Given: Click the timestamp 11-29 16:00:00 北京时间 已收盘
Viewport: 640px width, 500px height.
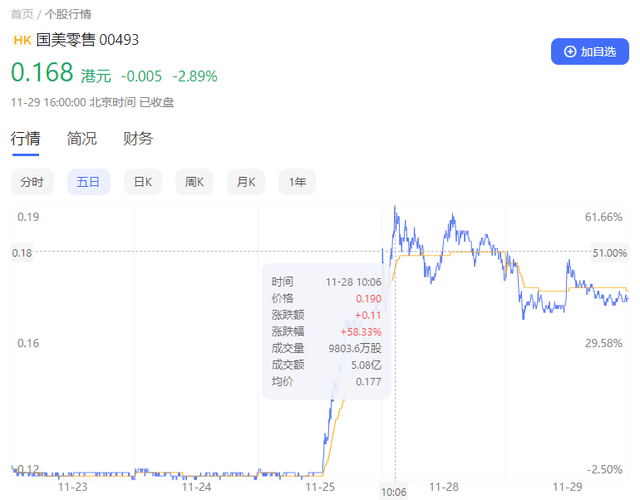Looking at the screenshot, I should point(92,102).
